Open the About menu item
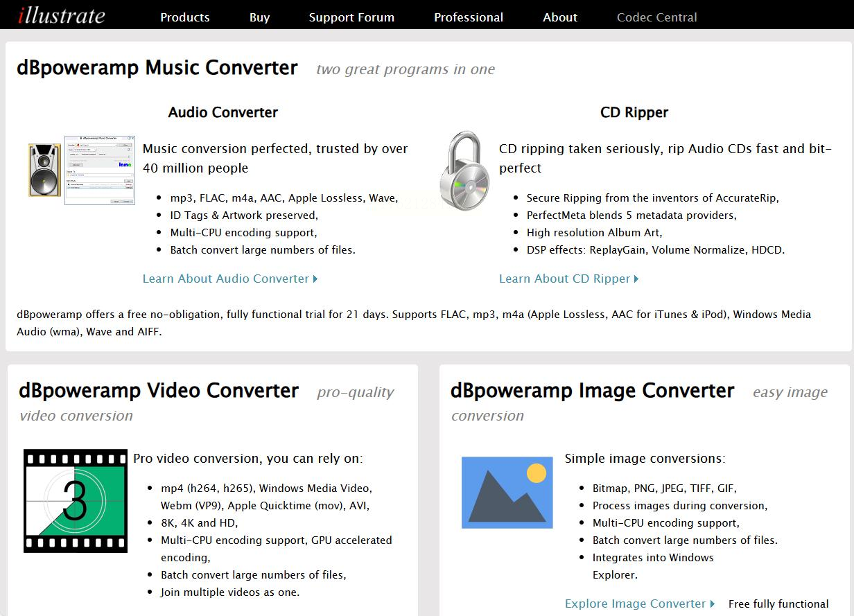The image size is (854, 616). pyautogui.click(x=560, y=17)
